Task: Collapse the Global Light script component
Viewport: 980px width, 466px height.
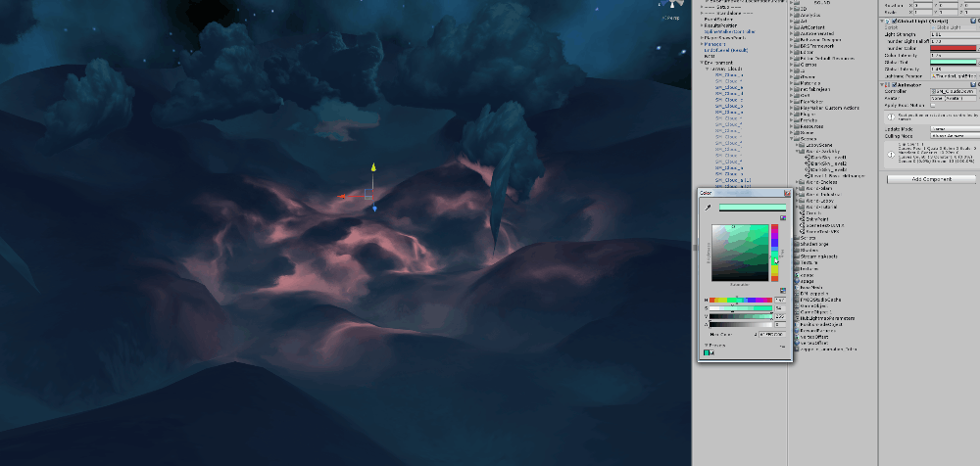Action: [882, 22]
